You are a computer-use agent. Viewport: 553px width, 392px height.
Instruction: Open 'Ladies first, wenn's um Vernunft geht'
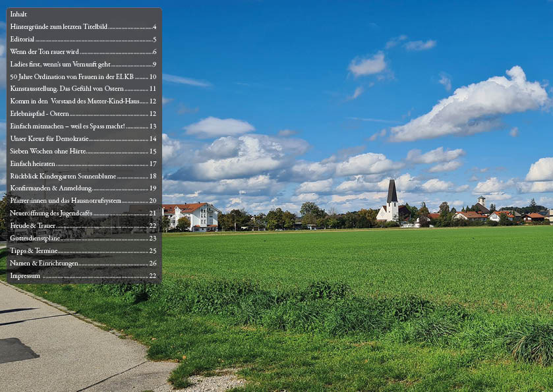(60, 65)
